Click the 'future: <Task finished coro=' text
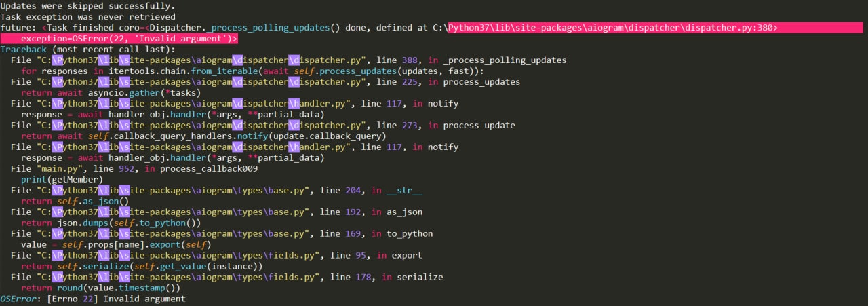This screenshot has height=306, width=868. point(73,27)
